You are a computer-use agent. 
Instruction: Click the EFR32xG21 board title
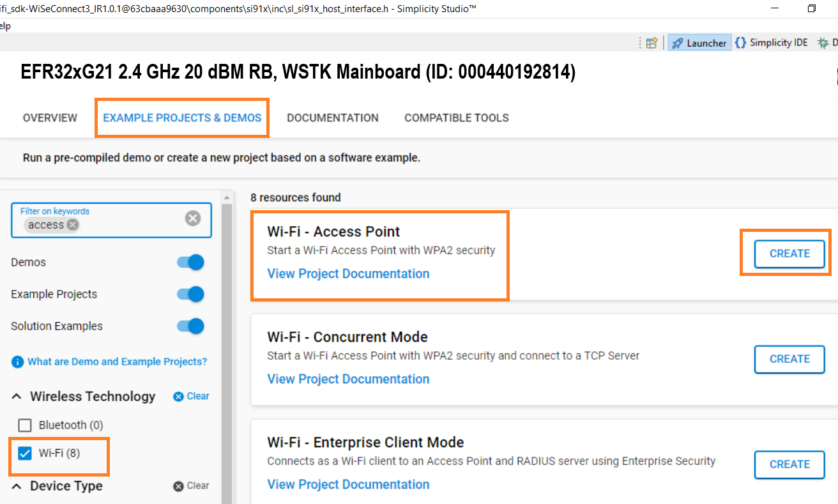click(x=298, y=72)
